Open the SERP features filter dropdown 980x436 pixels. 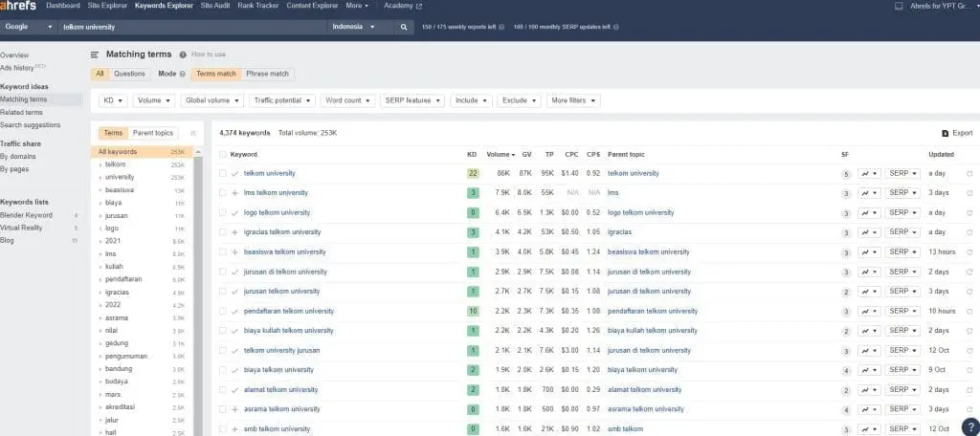412,100
